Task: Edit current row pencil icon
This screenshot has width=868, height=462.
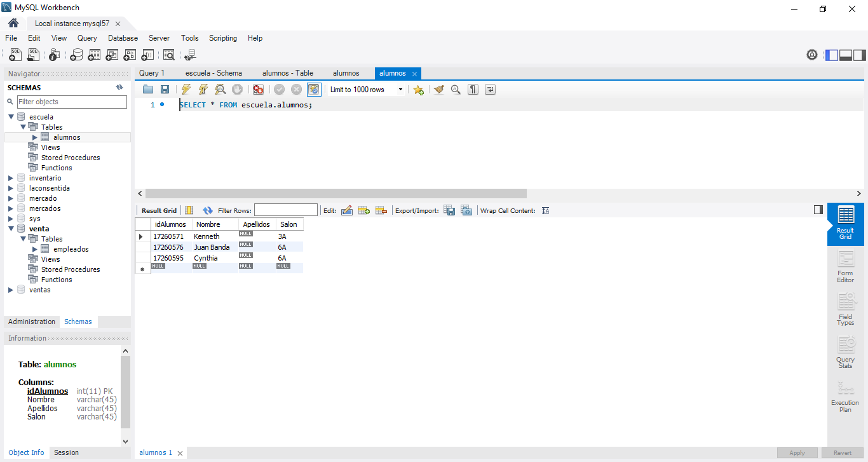Action: (347, 210)
